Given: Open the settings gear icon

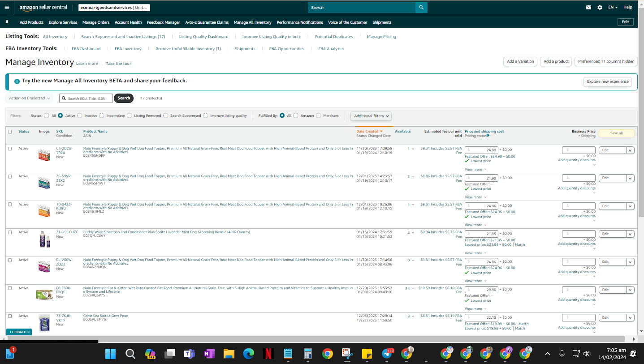Looking at the screenshot, I should click(x=600, y=7).
